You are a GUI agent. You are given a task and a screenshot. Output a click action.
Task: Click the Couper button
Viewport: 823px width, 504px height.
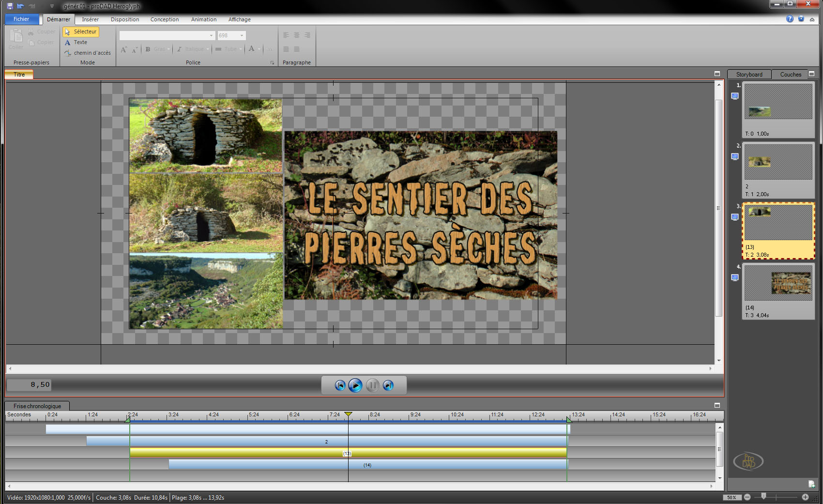coord(42,31)
